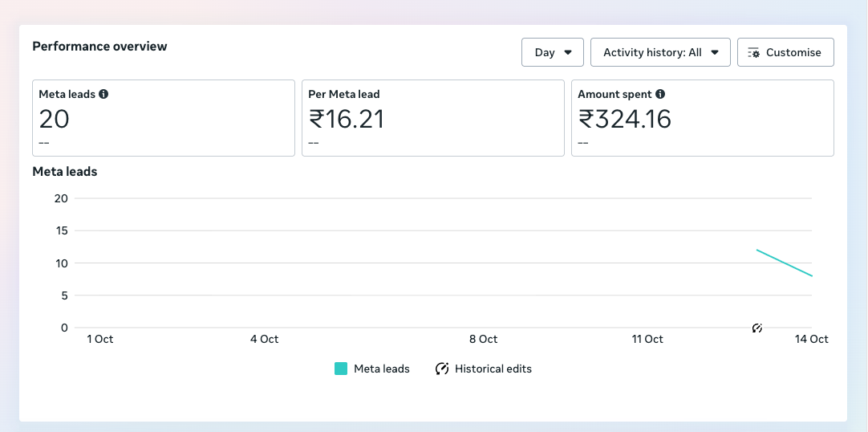Click the sliders-gear icon in the Customise button
The image size is (868, 432).
[753, 52]
